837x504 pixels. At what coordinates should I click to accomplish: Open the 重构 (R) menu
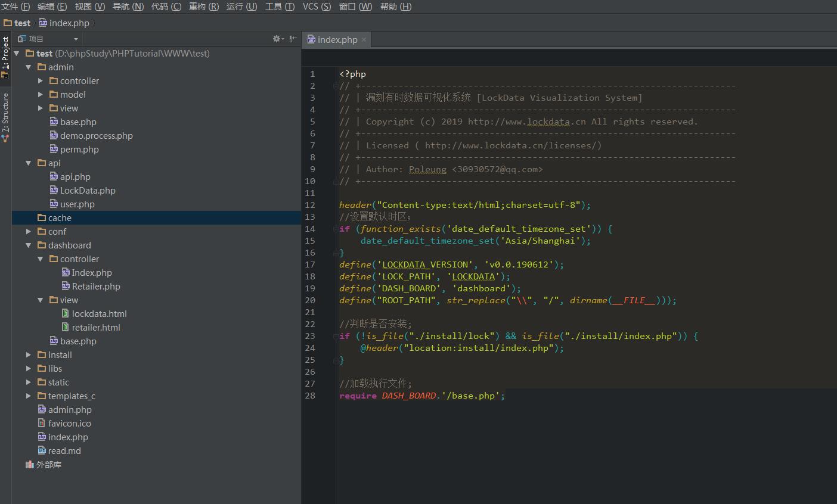204,7
